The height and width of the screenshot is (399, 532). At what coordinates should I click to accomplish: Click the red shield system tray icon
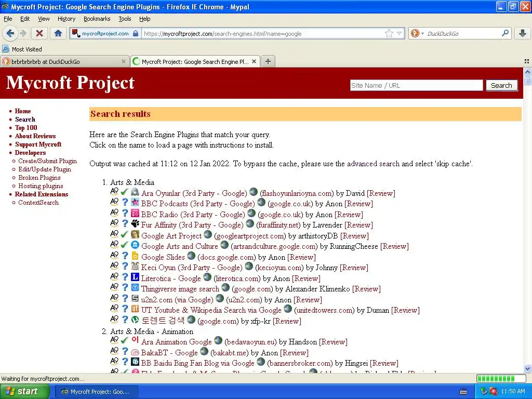click(494, 391)
